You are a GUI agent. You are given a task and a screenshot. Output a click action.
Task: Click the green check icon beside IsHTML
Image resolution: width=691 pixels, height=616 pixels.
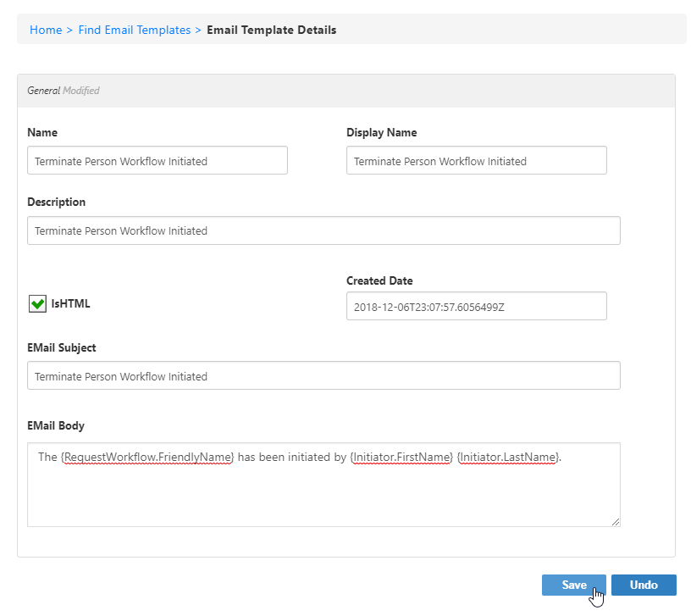point(37,302)
